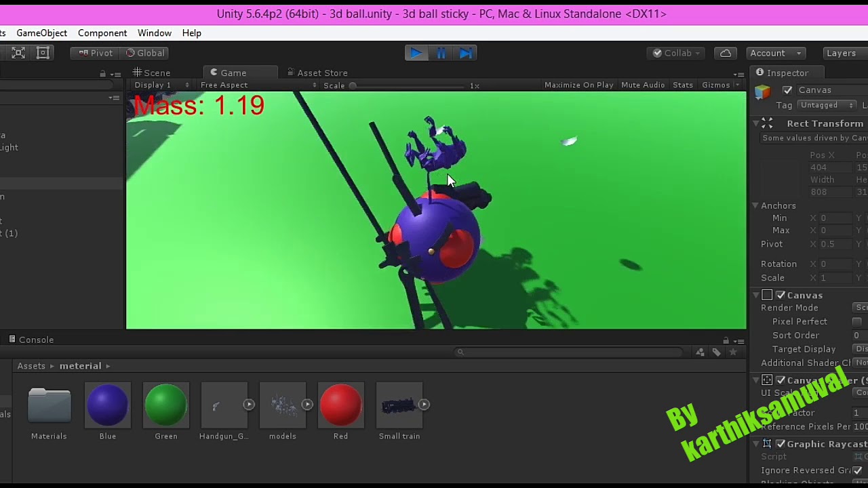This screenshot has height=488, width=868.
Task: Click the Graphic Raycaster component icon
Action: pyautogui.click(x=767, y=444)
